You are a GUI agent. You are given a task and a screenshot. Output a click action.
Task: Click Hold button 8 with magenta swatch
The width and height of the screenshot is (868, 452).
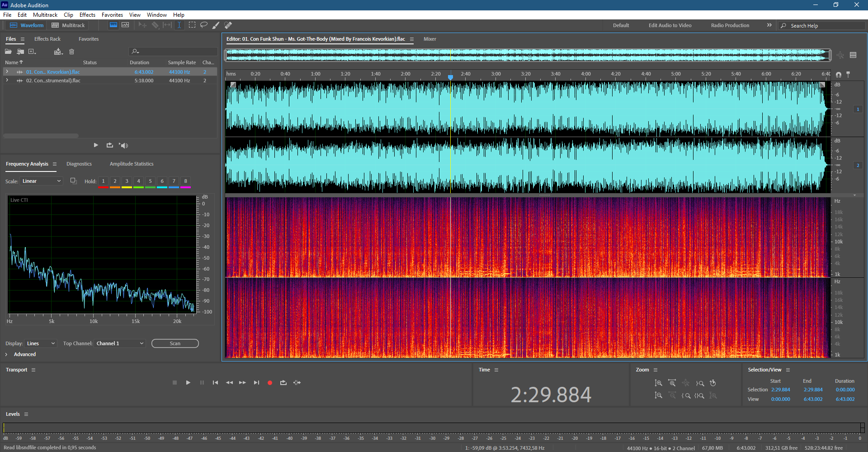click(185, 182)
